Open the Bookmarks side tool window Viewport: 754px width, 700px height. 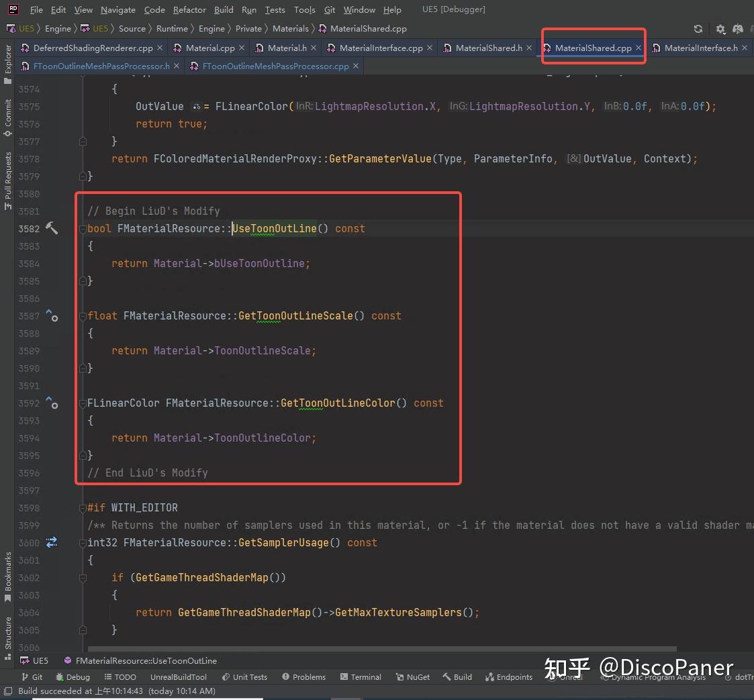point(7,577)
